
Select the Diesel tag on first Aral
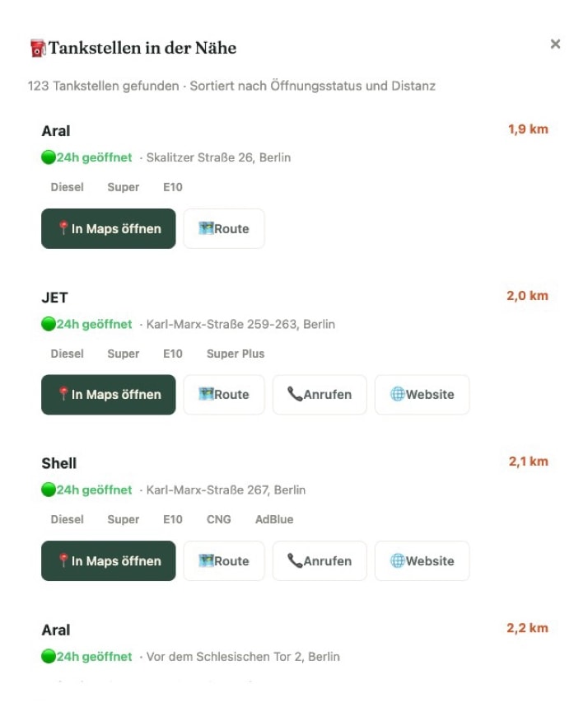point(67,188)
